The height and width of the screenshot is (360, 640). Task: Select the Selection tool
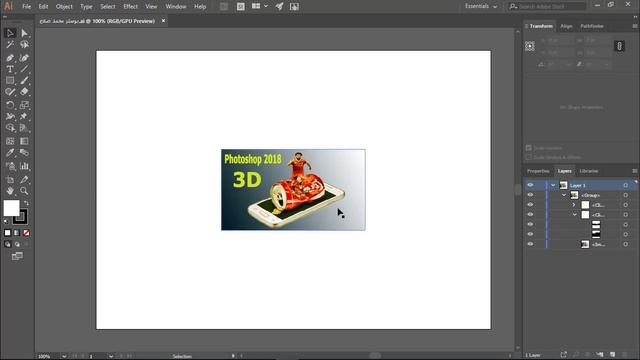pos(10,33)
